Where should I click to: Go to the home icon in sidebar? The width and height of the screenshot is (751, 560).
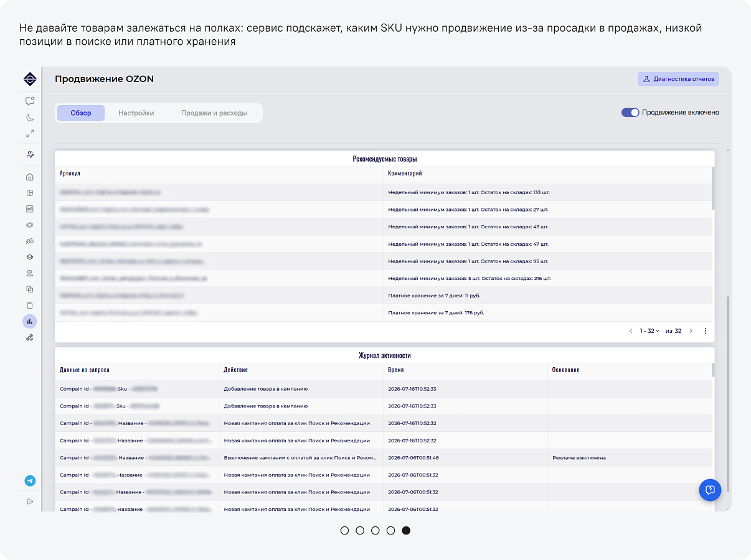30,177
